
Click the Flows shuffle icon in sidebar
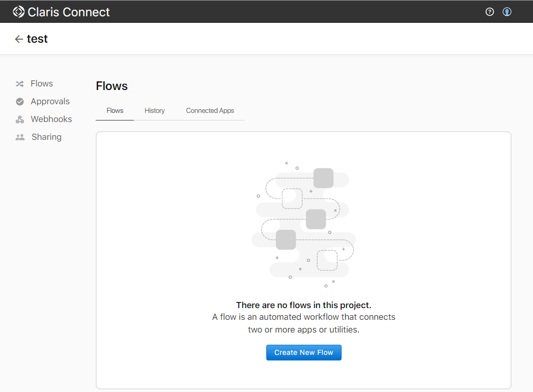20,84
